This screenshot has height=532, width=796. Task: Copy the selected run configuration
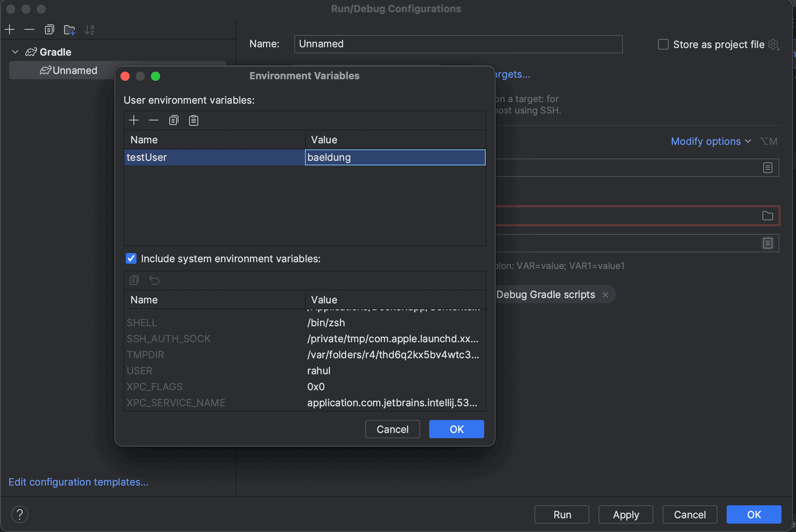click(49, 29)
